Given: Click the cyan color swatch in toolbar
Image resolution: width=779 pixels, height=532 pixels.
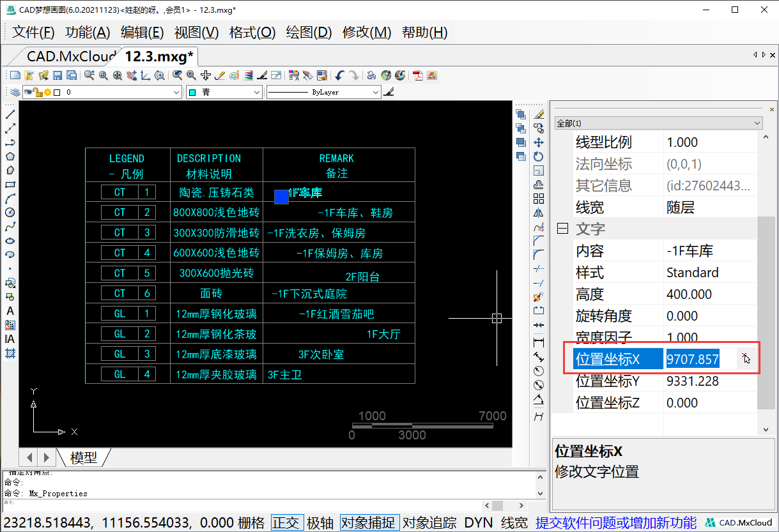Looking at the screenshot, I should coord(192,93).
